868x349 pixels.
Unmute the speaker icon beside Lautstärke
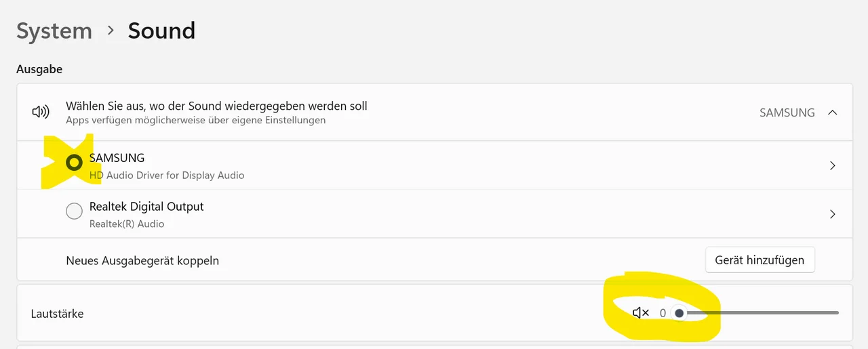pos(640,313)
